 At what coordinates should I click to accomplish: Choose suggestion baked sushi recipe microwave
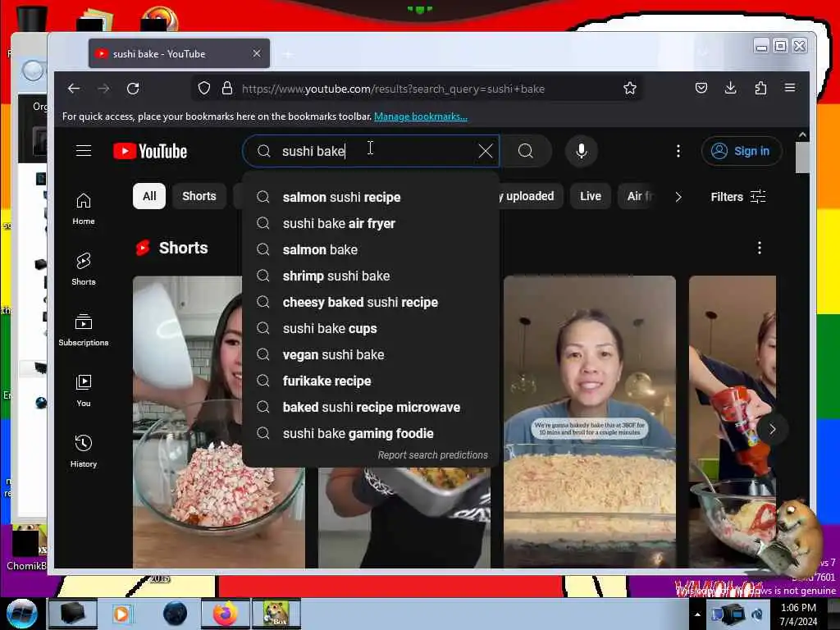371,407
